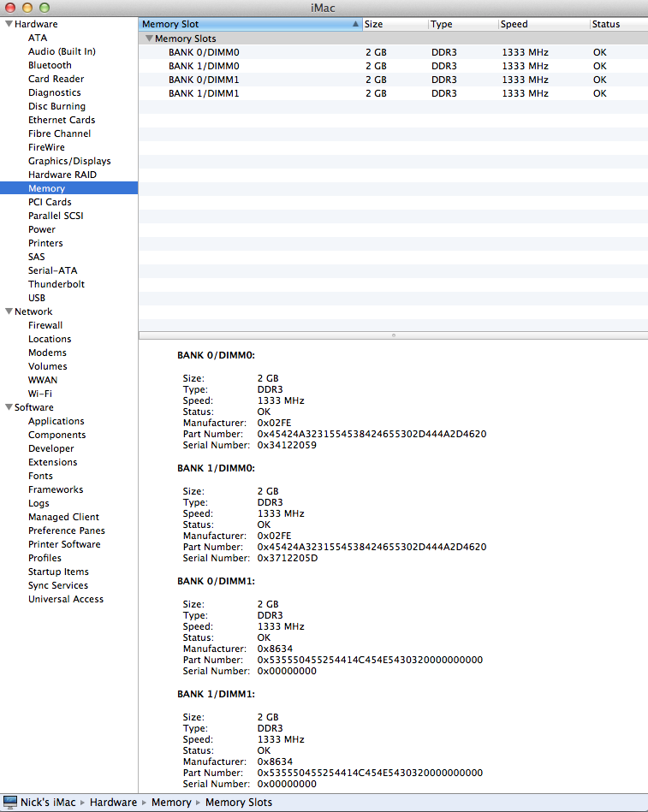Image resolution: width=648 pixels, height=812 pixels.
Task: Select Card Reader item
Action: pyautogui.click(x=56, y=79)
